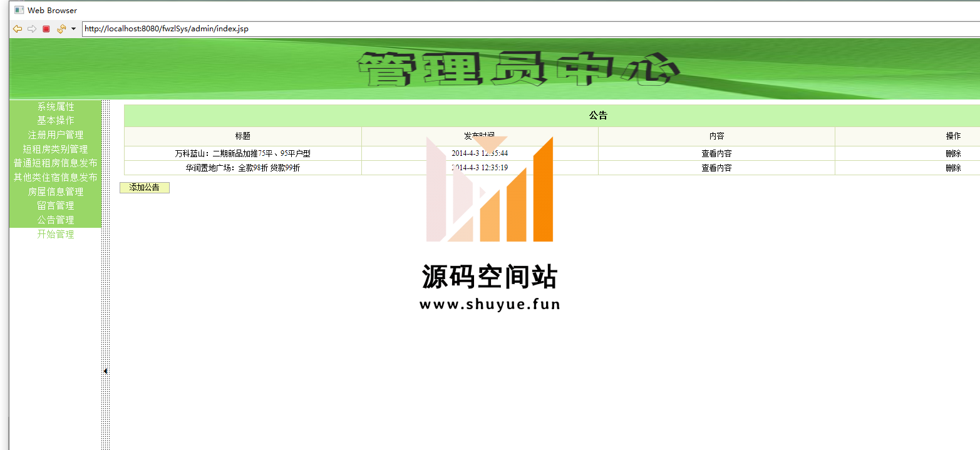
Task: Select 短租房类别管理 in the sidebar
Action: 56,150
